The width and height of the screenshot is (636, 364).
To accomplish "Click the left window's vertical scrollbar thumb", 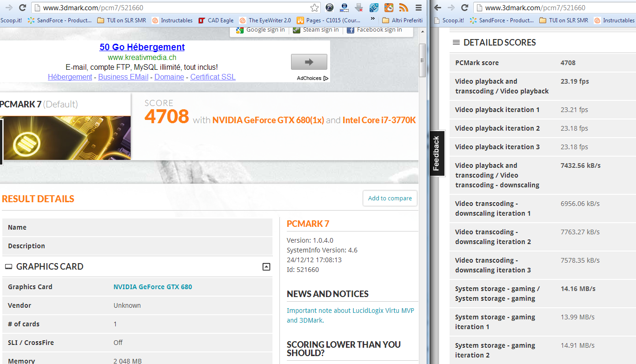I will [422, 60].
